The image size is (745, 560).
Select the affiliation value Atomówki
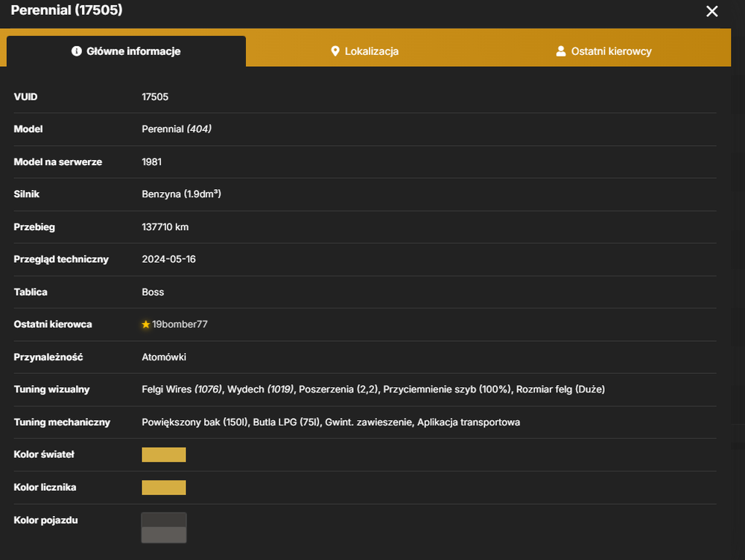[x=164, y=357]
